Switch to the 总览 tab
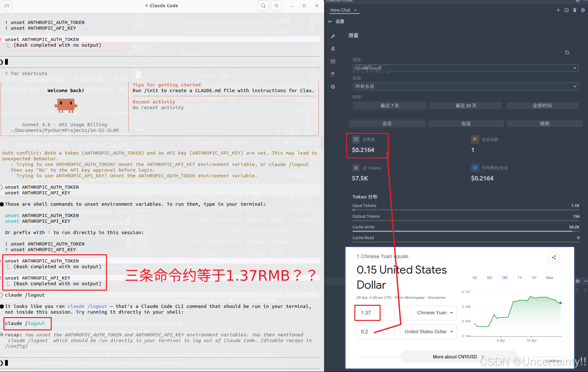The height and width of the screenshot is (372, 588). pyautogui.click(x=387, y=124)
